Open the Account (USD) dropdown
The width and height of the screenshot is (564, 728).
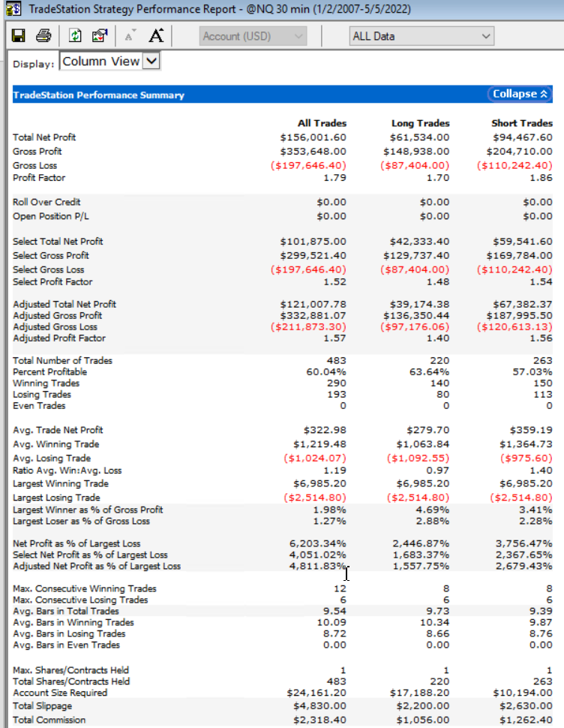253,35
